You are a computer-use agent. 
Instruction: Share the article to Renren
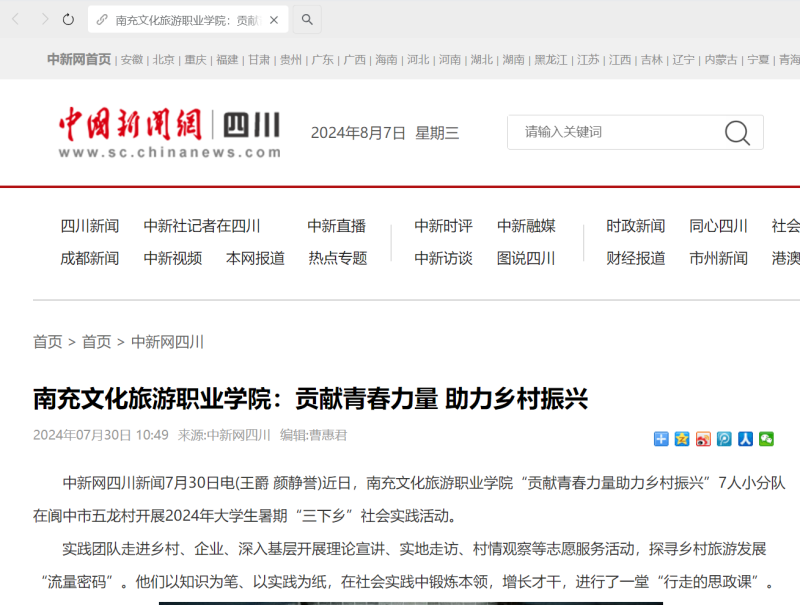745,439
